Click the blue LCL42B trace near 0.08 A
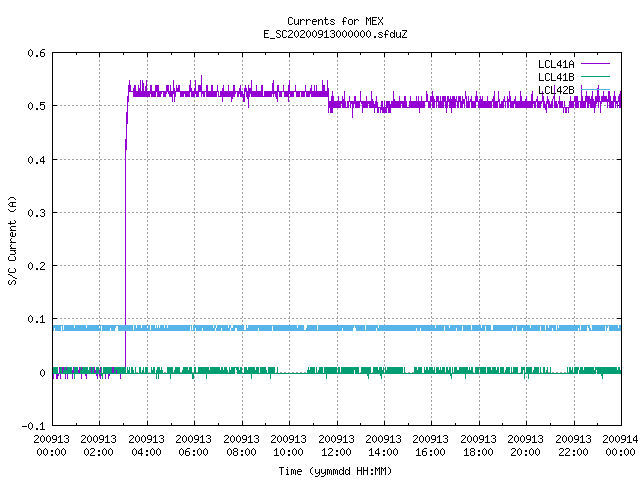Viewport: 640px width, 480px height. (x=337, y=328)
